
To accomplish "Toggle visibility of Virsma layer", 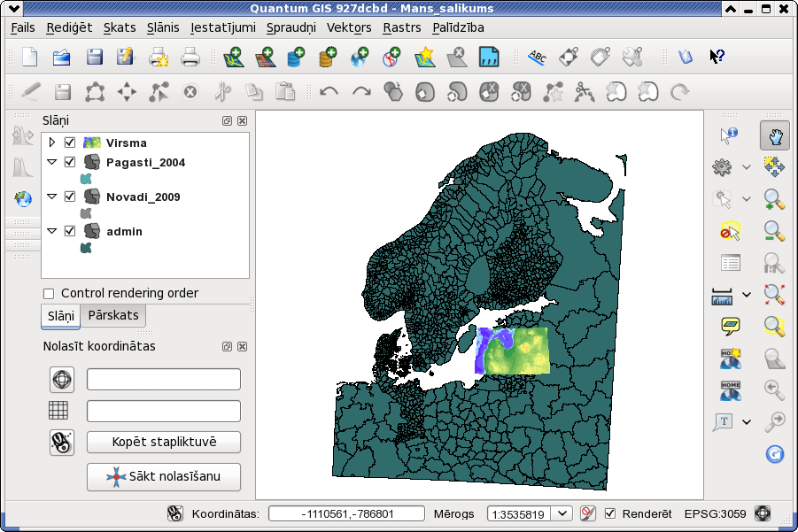I will pos(70,143).
